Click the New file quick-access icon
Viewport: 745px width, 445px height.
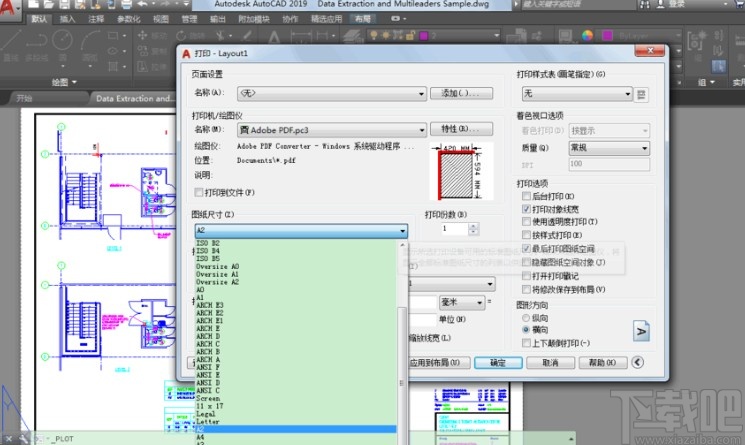pyautogui.click(x=33, y=4)
